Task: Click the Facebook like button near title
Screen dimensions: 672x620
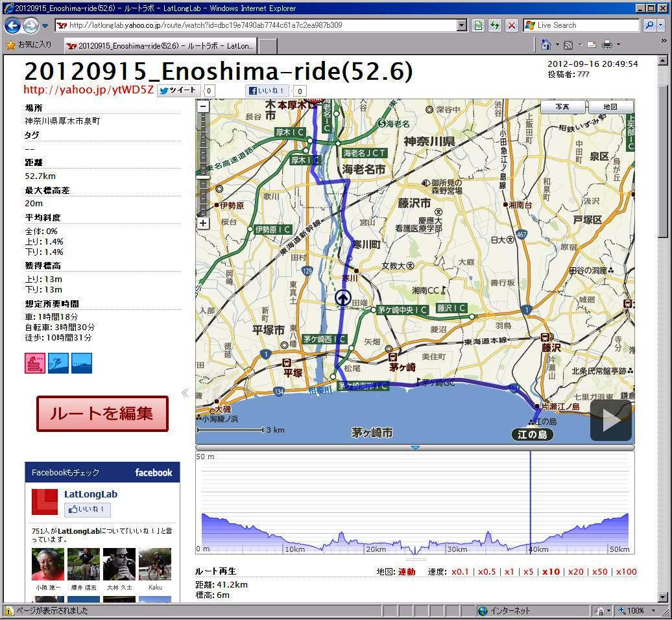Action: [267, 90]
